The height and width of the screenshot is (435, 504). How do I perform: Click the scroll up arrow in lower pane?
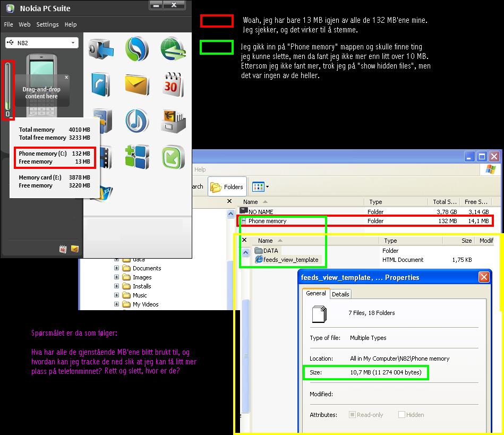(245, 253)
